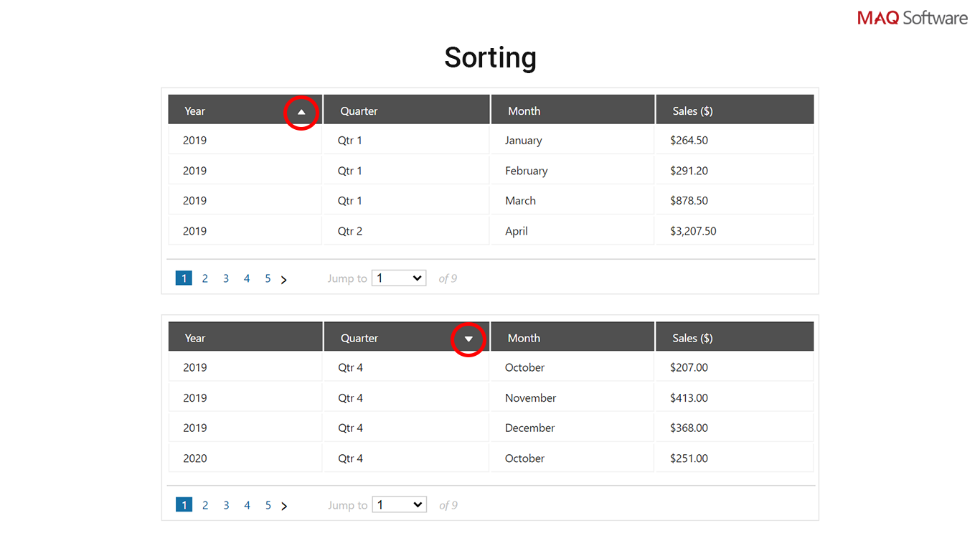
Task: Click $3,207.50 sales cell for April
Action: click(693, 231)
